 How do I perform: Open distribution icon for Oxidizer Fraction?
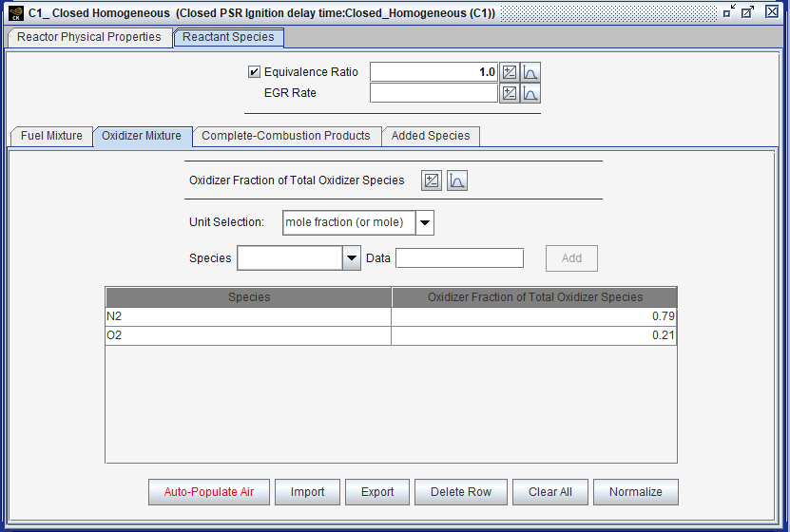tap(457, 180)
